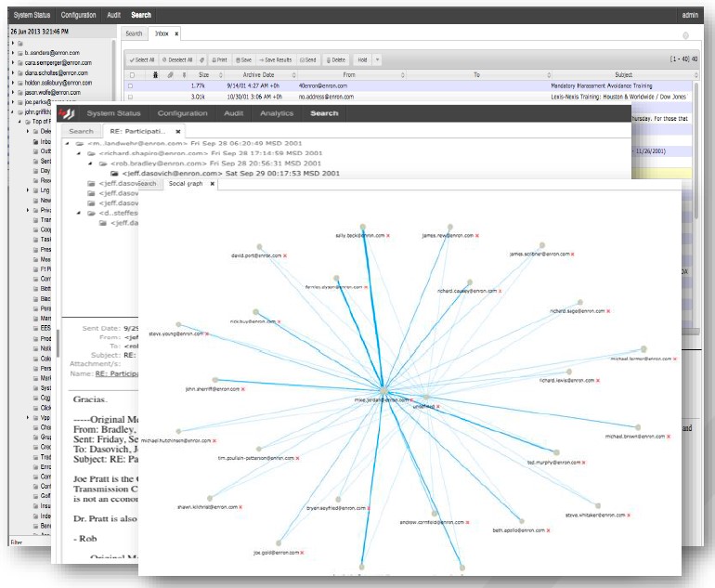Open System Status in back window menu
Image resolution: width=715 pixels, height=588 pixels.
32,15
